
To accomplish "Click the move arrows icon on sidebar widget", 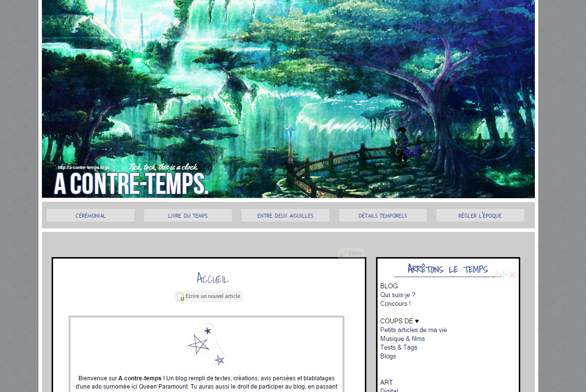I will 504,275.
